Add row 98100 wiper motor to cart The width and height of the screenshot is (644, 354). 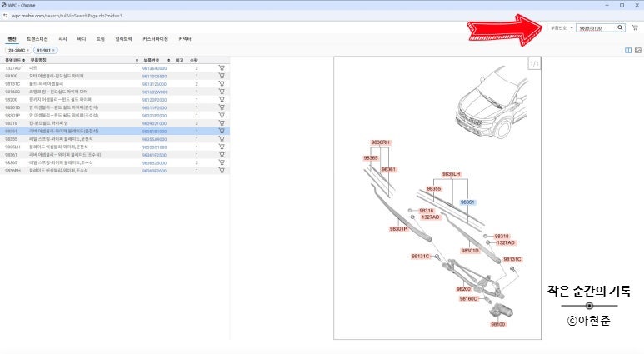point(222,76)
